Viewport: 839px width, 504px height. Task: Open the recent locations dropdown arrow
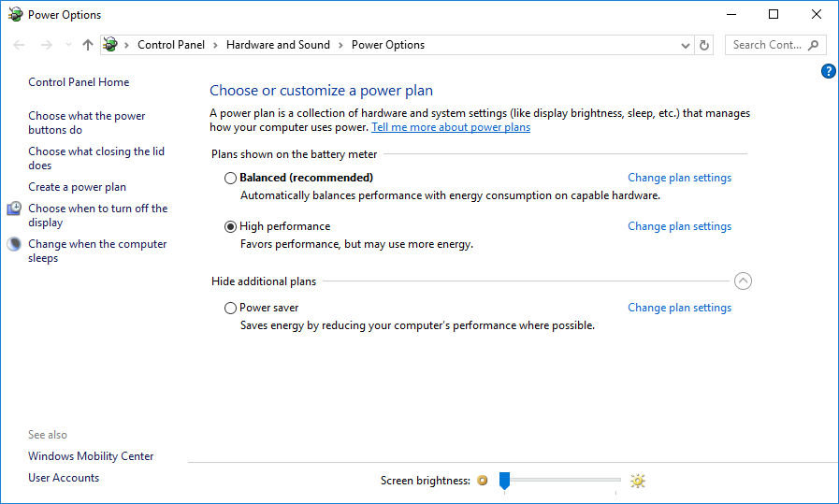(68, 45)
